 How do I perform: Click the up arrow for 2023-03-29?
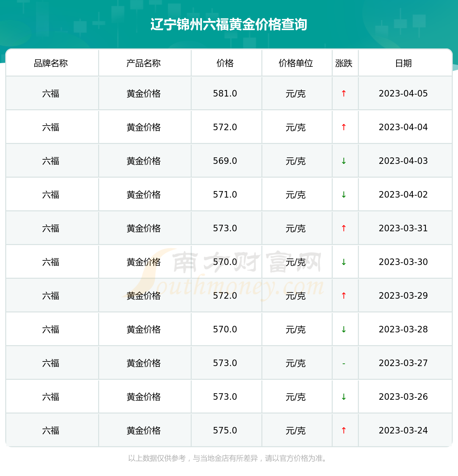tap(344, 296)
